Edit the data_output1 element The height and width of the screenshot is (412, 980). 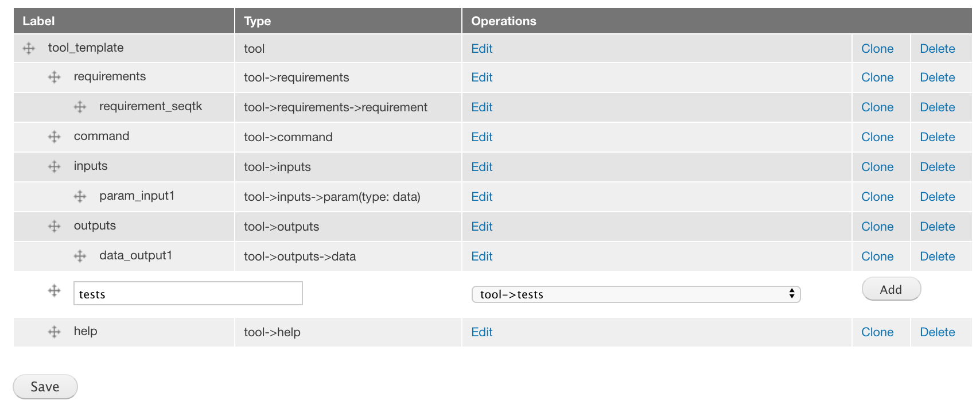click(482, 256)
